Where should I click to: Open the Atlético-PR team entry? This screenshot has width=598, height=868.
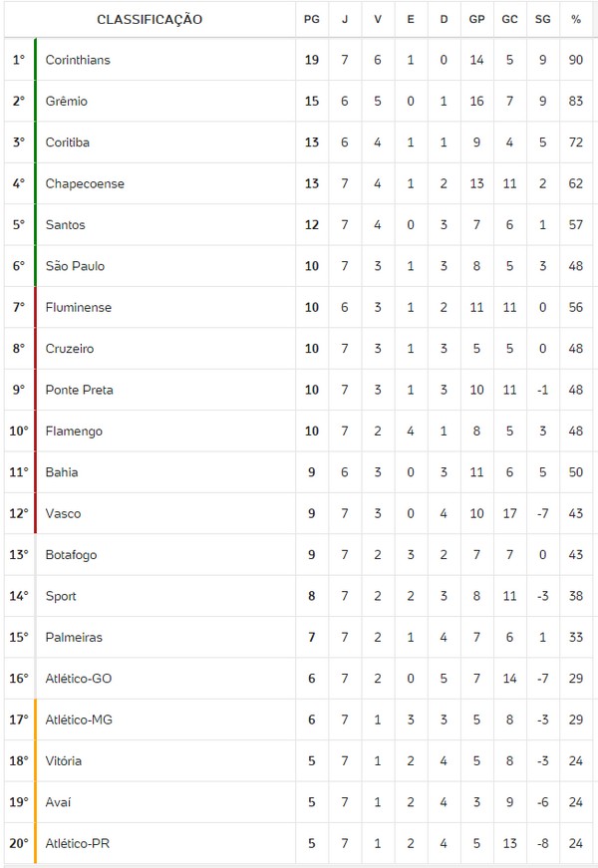[79, 844]
